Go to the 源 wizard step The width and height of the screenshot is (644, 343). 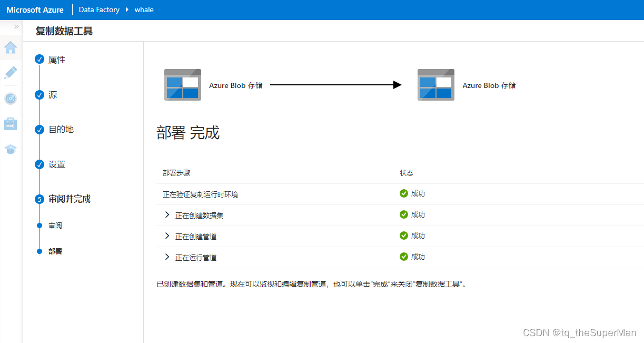click(53, 95)
